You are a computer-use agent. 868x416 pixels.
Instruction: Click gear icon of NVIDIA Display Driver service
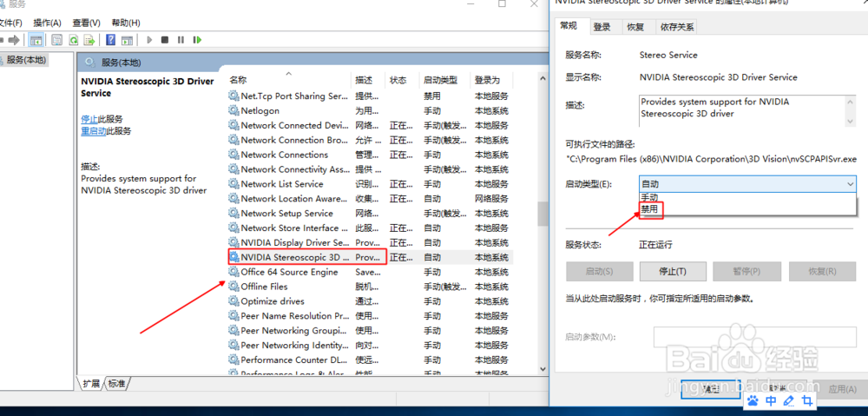233,242
